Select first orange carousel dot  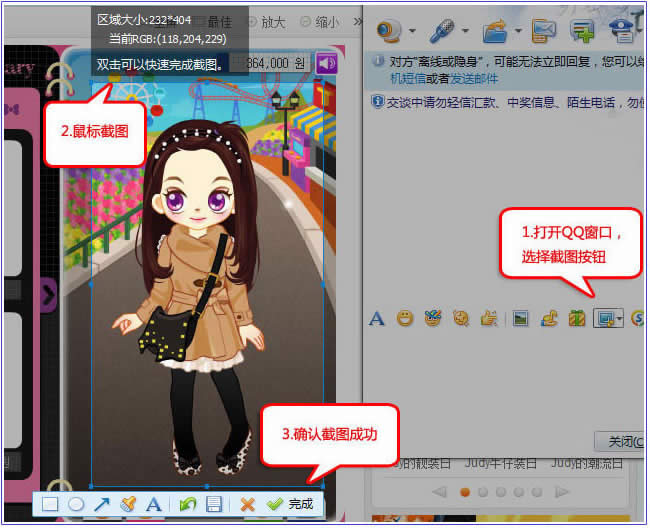click(465, 492)
